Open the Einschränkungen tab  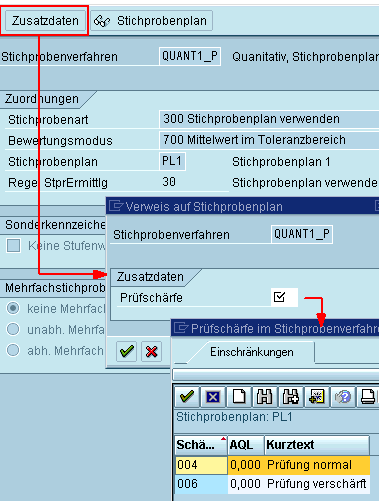tap(252, 352)
